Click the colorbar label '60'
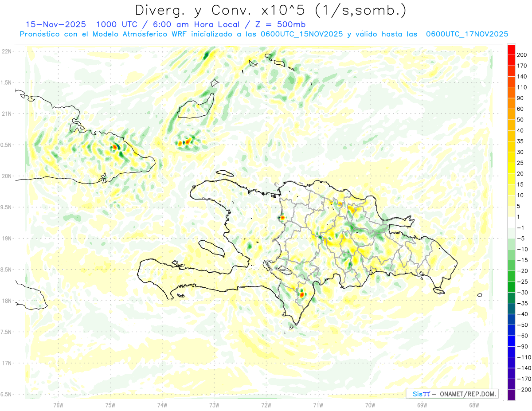 tap(520, 109)
